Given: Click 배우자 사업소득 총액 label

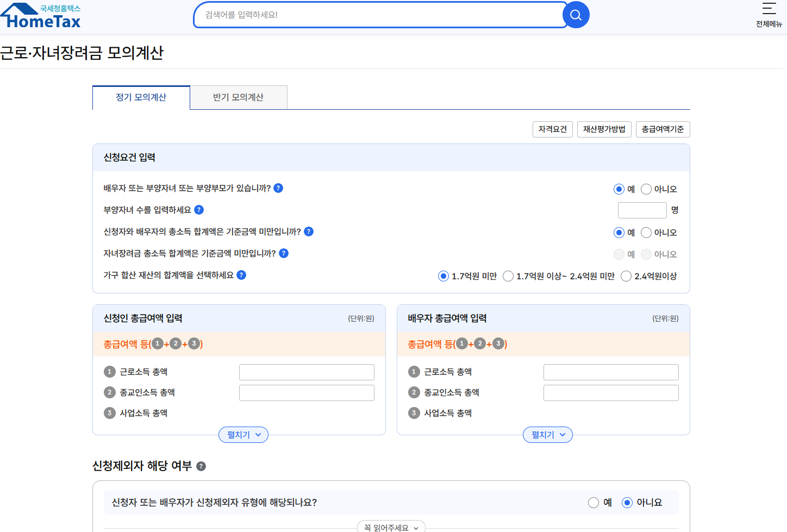Looking at the screenshot, I should pyautogui.click(x=448, y=413).
